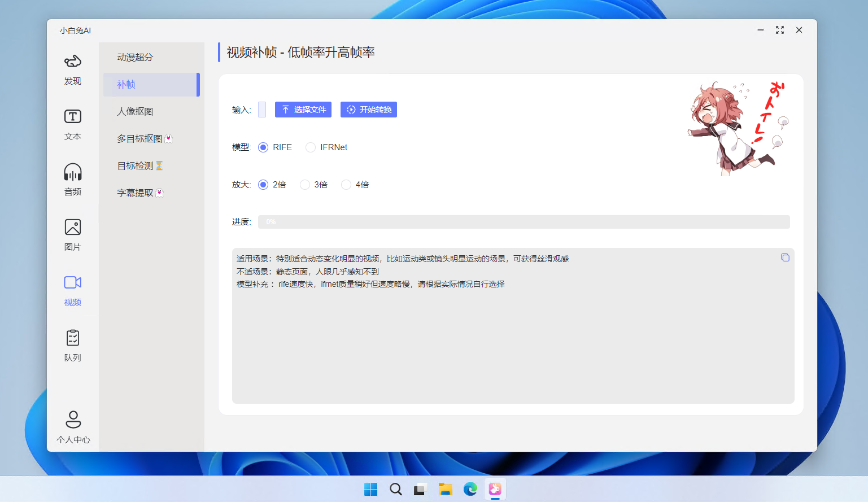Switch to the 图片 image tools
The width and height of the screenshot is (868, 502).
pos(72,234)
